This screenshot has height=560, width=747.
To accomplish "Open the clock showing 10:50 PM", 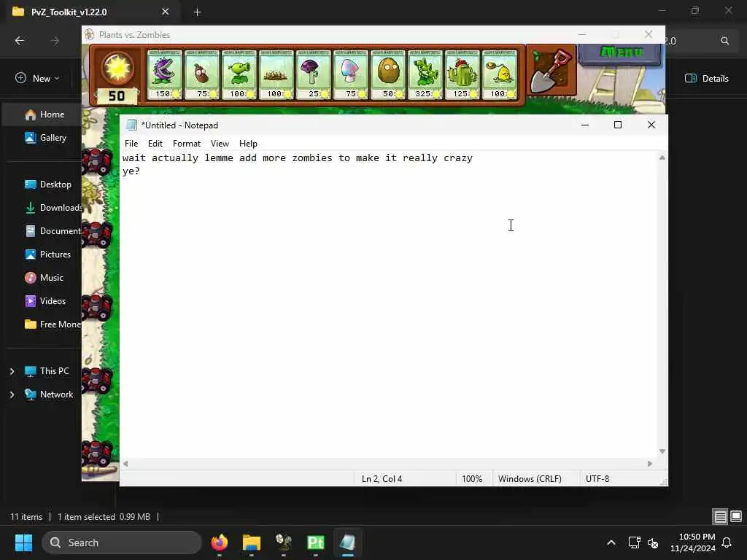I will [693, 542].
